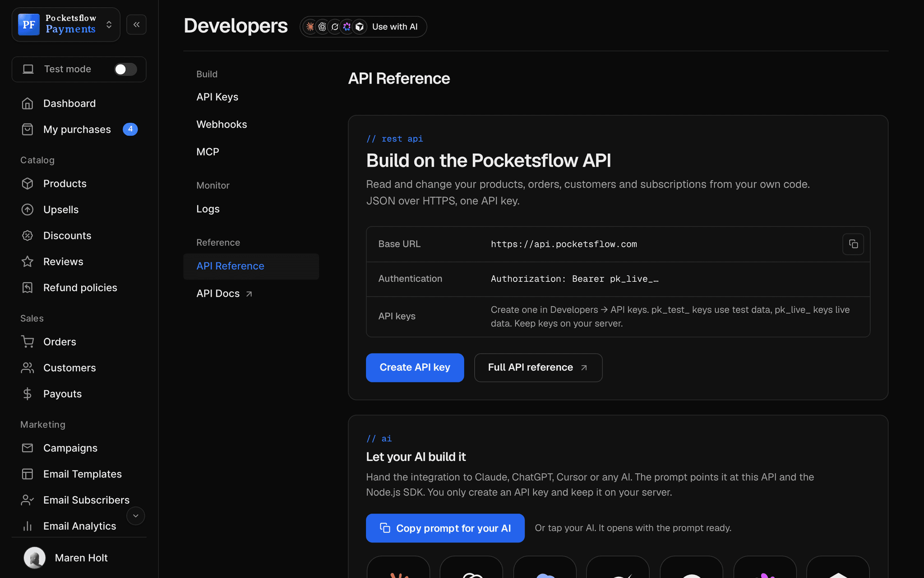
Task: Click the Email Analytics bar chart icon
Action: click(x=28, y=526)
